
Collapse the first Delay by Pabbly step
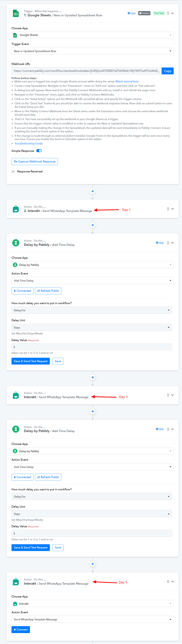coord(172,243)
